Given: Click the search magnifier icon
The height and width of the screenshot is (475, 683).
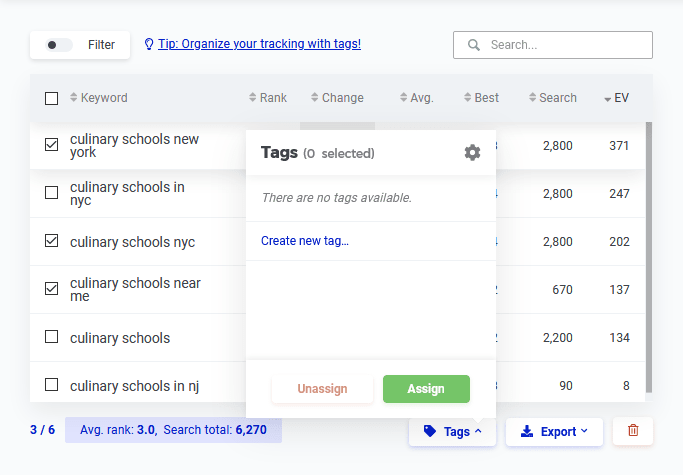Looking at the screenshot, I should (473, 45).
